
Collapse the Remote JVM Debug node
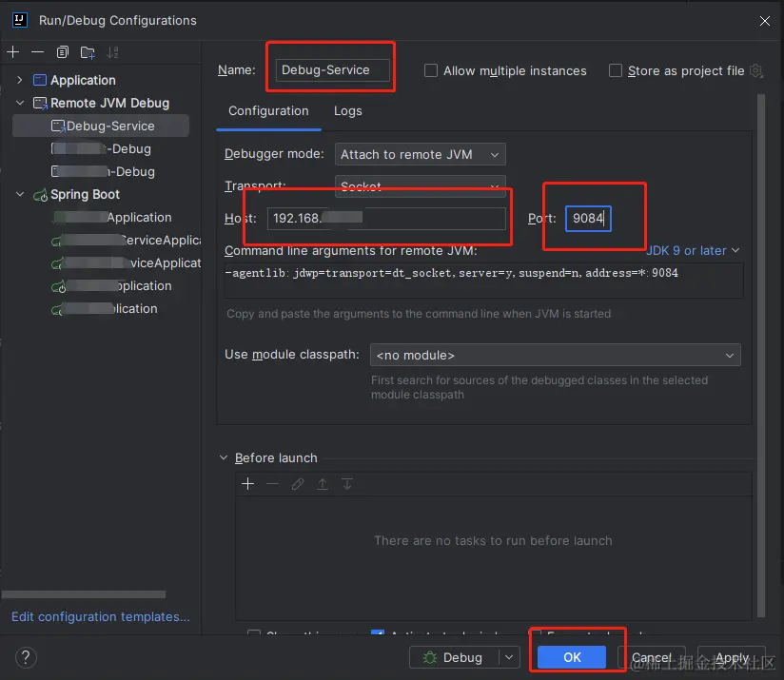20,103
